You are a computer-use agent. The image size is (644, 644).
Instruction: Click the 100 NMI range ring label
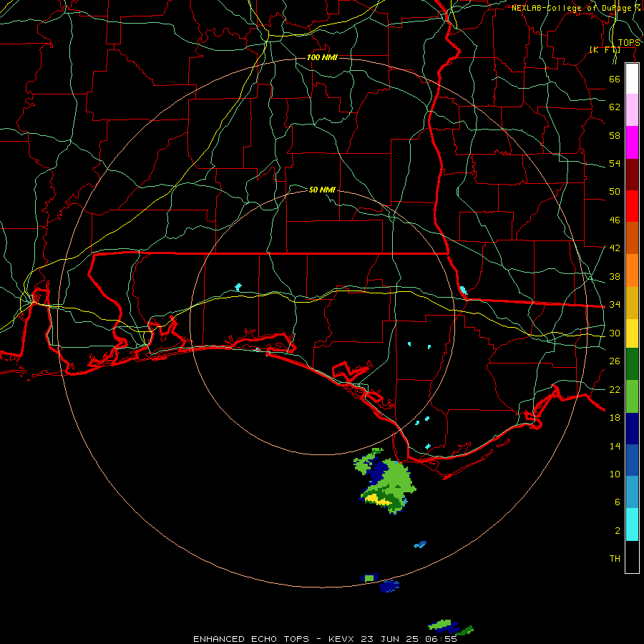(x=322, y=57)
